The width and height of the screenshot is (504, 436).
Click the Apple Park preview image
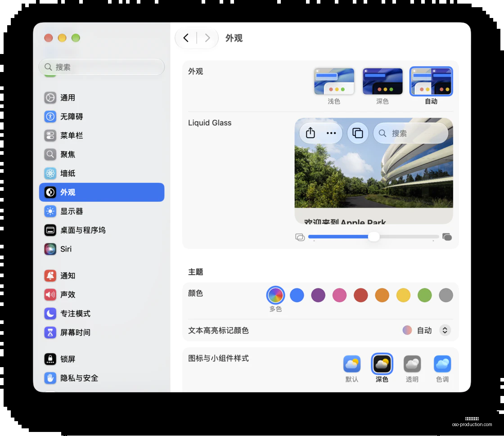click(x=374, y=171)
